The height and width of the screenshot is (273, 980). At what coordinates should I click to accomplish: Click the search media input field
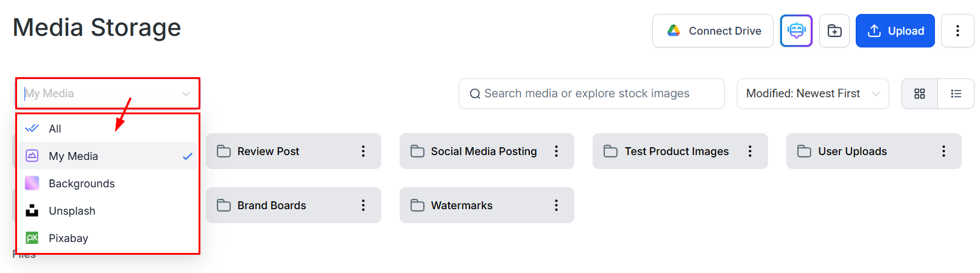591,94
